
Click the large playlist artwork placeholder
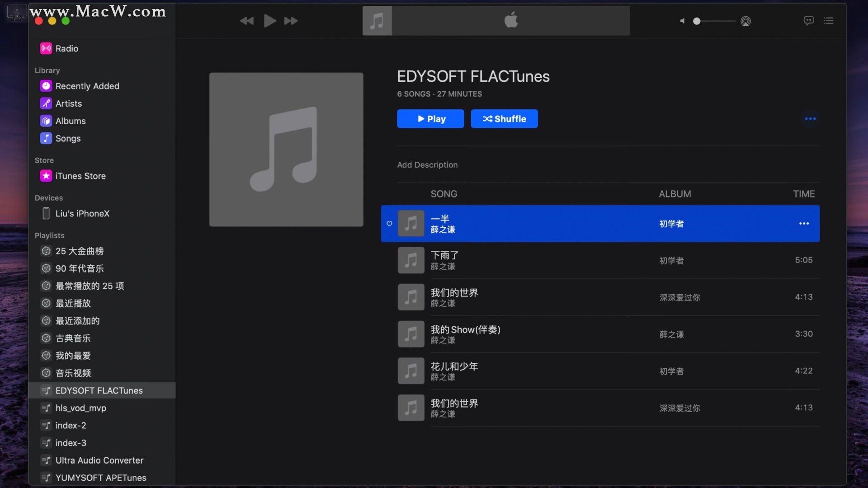tap(286, 150)
